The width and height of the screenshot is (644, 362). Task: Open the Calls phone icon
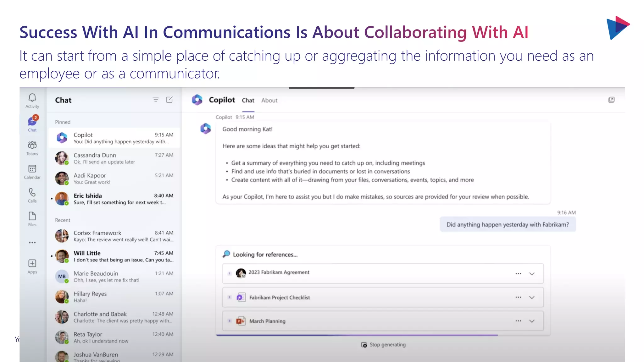32,192
